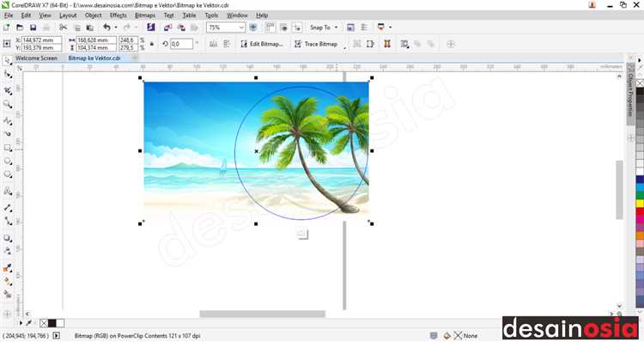Image resolution: width=644 pixels, height=342 pixels.
Task: Click the Search Content icon
Action: [x=151, y=27]
